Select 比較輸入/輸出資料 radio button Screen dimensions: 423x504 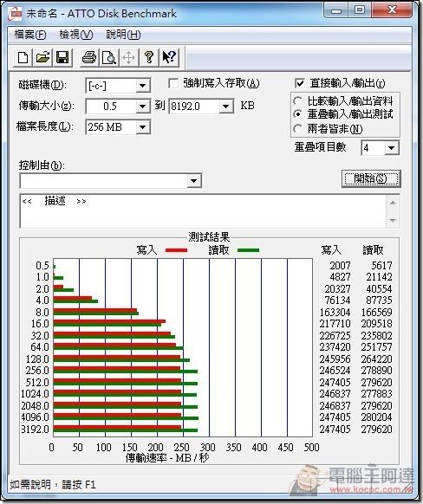(x=298, y=101)
